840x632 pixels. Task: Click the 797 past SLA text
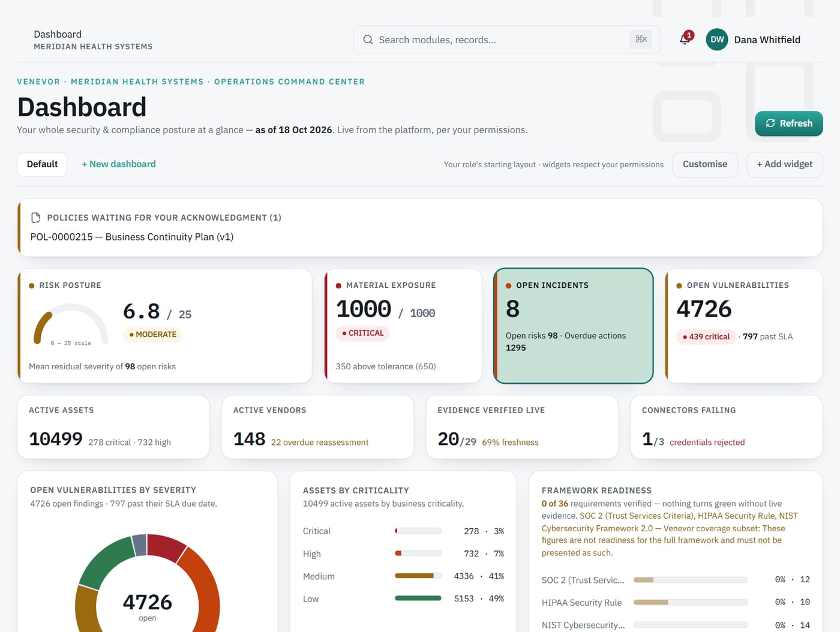(x=767, y=337)
